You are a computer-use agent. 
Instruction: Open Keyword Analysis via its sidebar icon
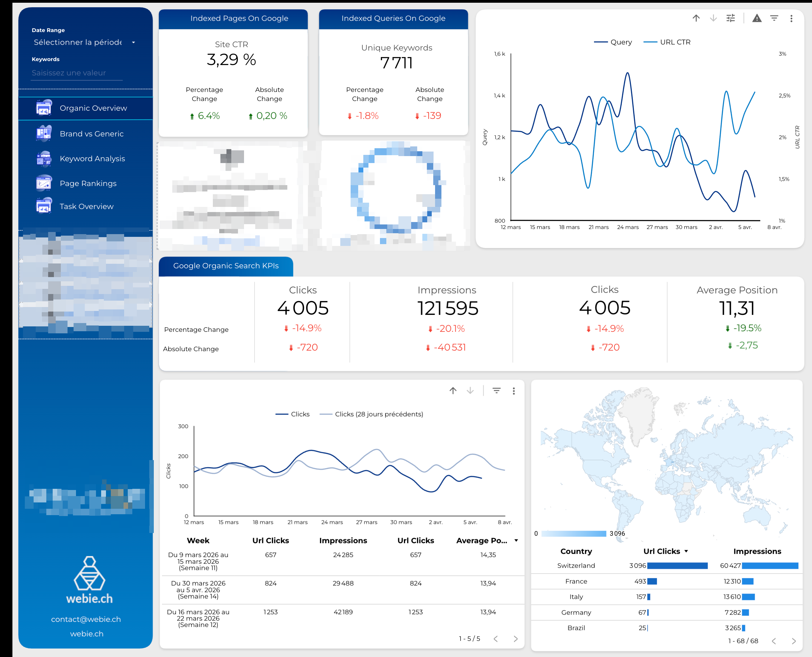[44, 159]
